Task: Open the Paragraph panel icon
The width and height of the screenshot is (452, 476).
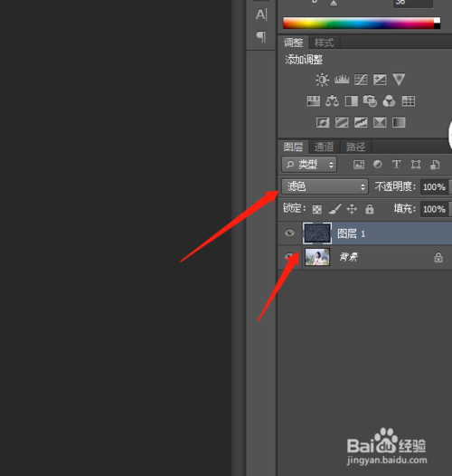Action: (x=261, y=36)
